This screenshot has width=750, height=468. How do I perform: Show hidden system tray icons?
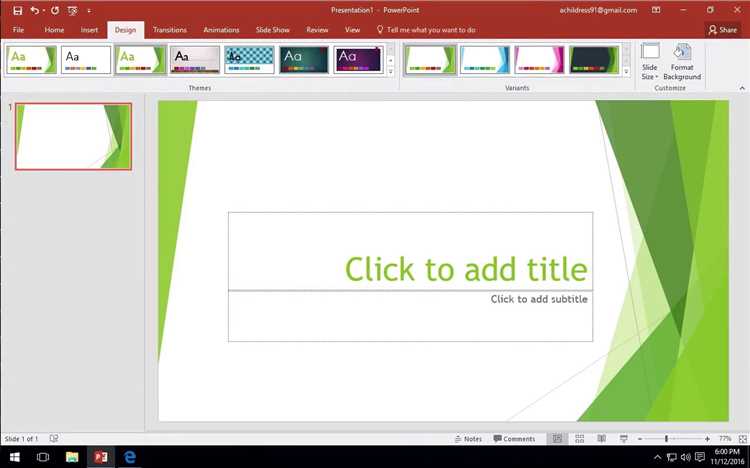(658, 457)
